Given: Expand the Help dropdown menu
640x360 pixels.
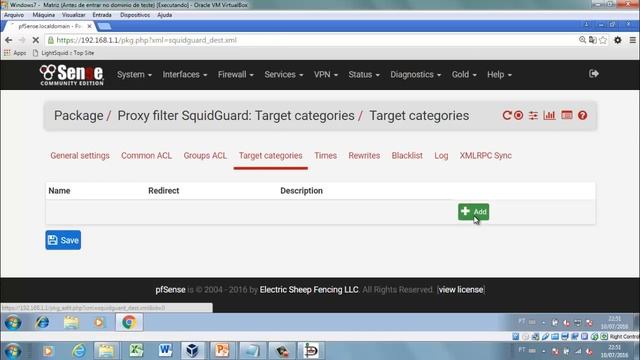Looking at the screenshot, I should [499, 75].
